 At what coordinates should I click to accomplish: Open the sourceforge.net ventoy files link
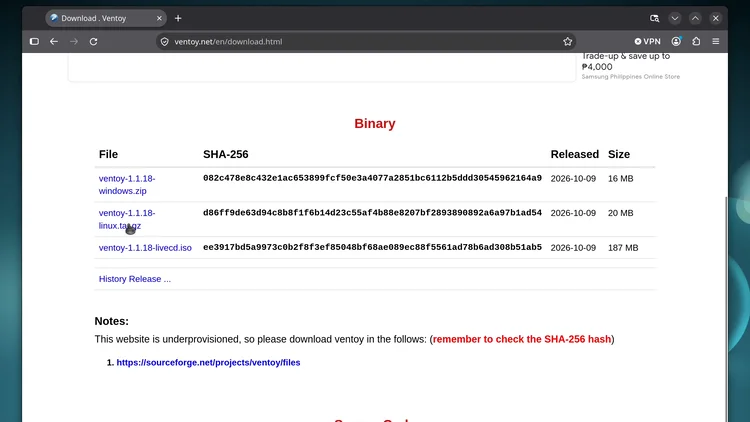click(208, 363)
